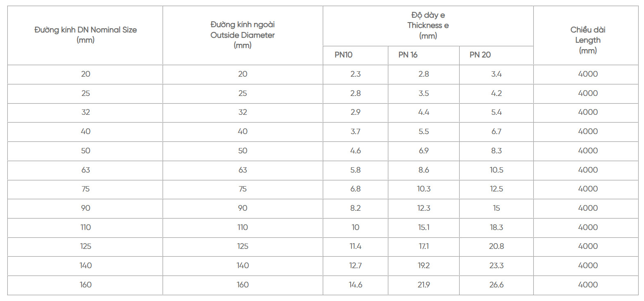Click PN10 value 12.7
This screenshot has width=644, height=301.
(x=355, y=266)
